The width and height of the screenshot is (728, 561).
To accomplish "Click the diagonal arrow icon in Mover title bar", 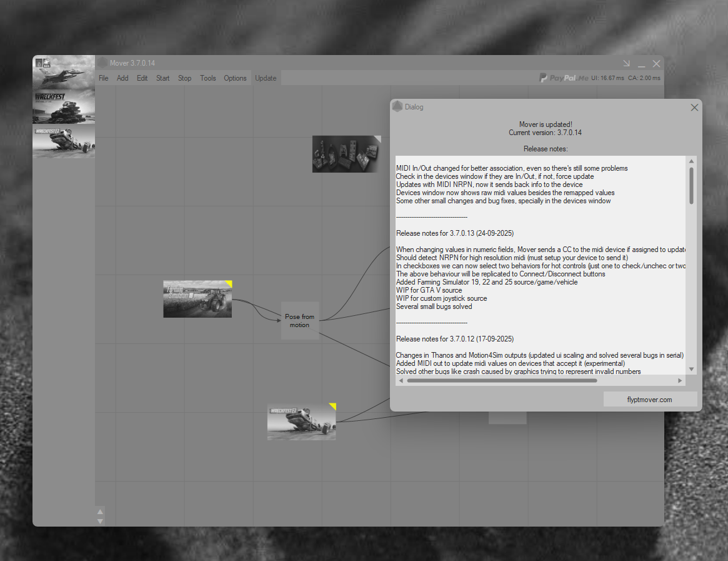I will (x=626, y=63).
